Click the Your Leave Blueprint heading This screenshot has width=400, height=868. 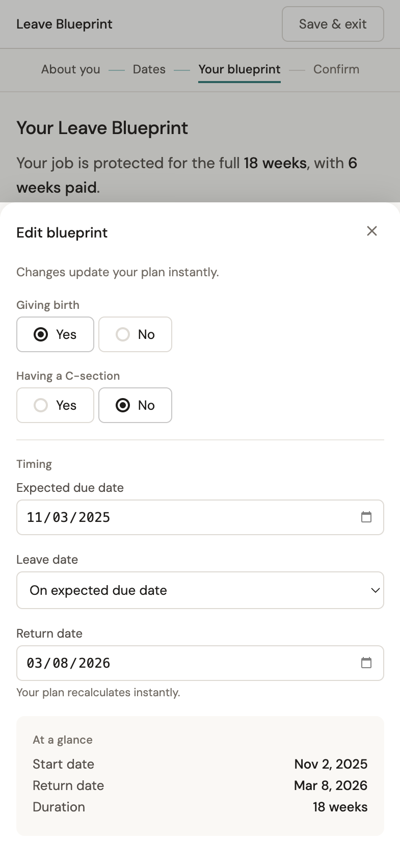102,128
